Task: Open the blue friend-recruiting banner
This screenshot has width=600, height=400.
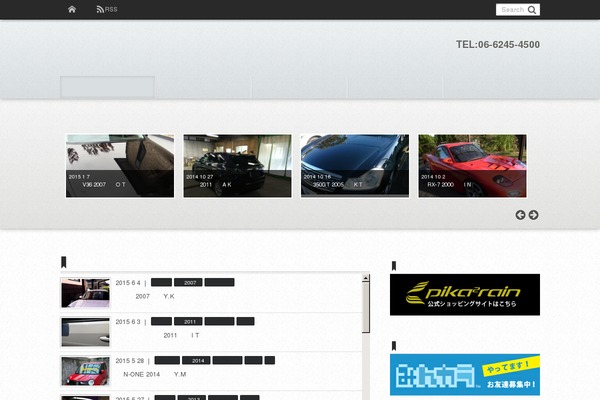Action: tap(465, 375)
